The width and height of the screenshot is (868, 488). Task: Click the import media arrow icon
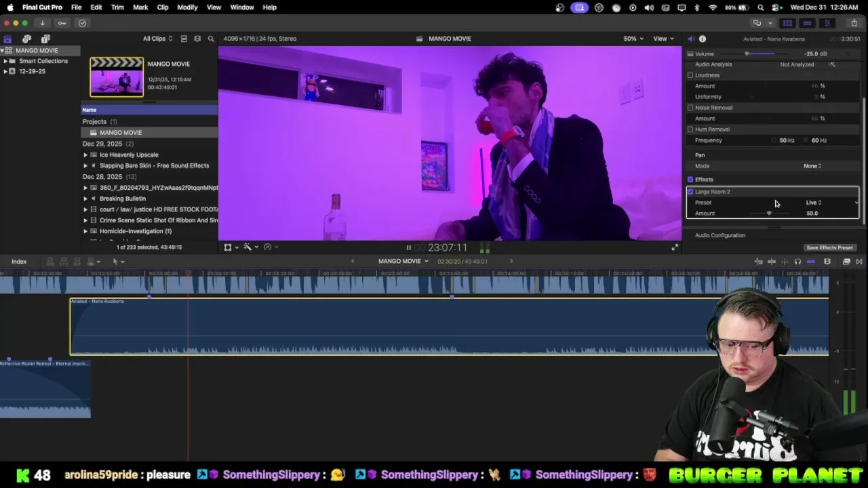[42, 23]
